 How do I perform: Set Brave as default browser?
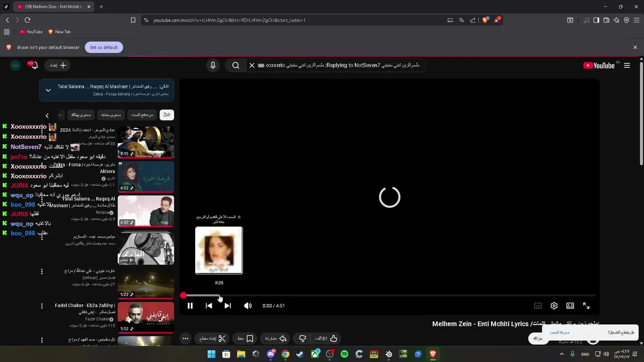click(x=104, y=47)
